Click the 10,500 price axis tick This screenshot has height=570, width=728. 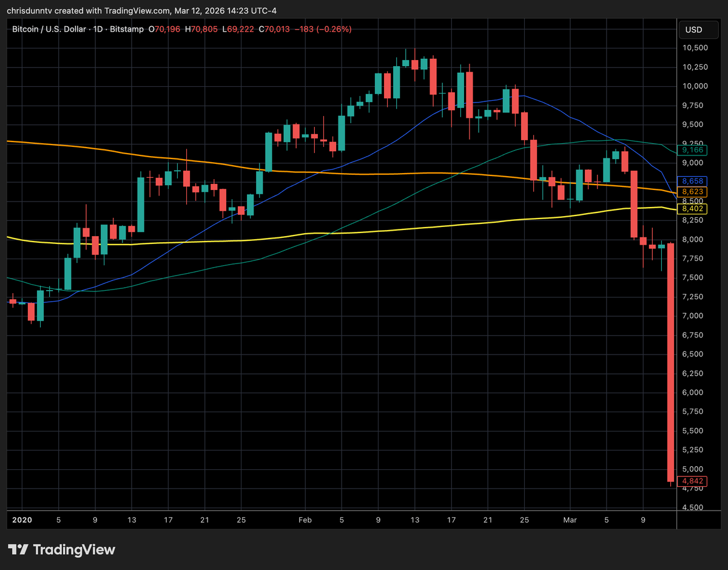point(695,48)
